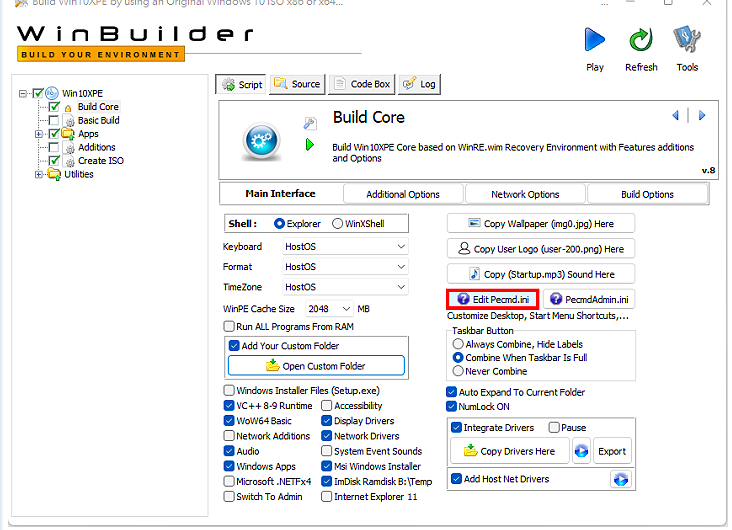Enable Network Additions checkbox

[x=229, y=436]
